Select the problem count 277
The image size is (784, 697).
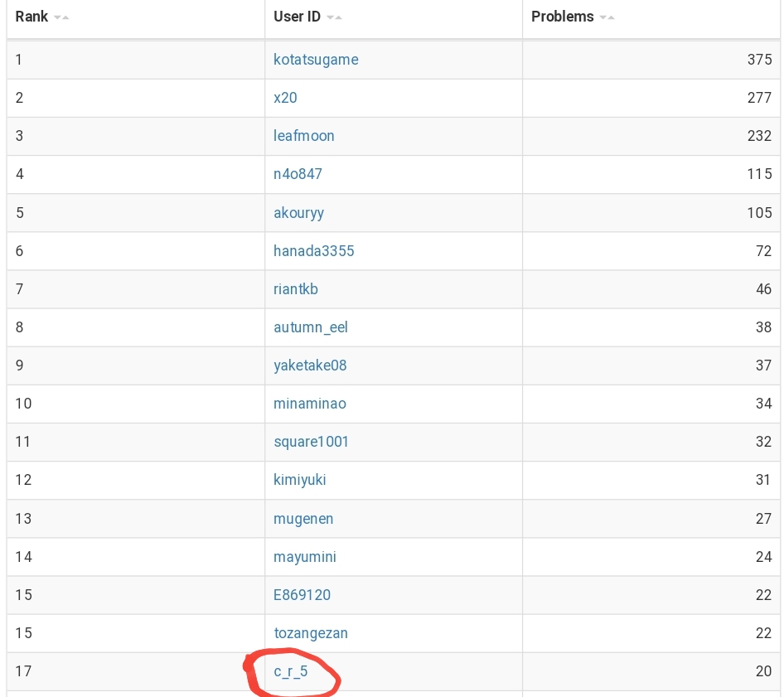point(759,98)
